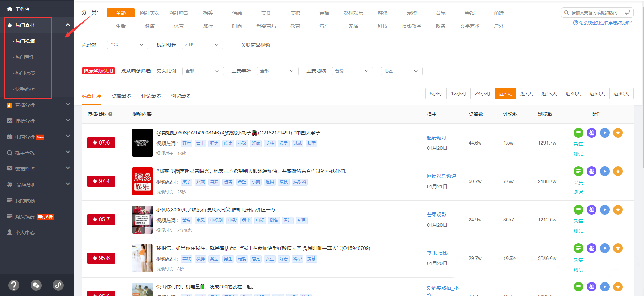
Task: Open the 主要年龄 dropdown
Action: pyautogui.click(x=278, y=71)
